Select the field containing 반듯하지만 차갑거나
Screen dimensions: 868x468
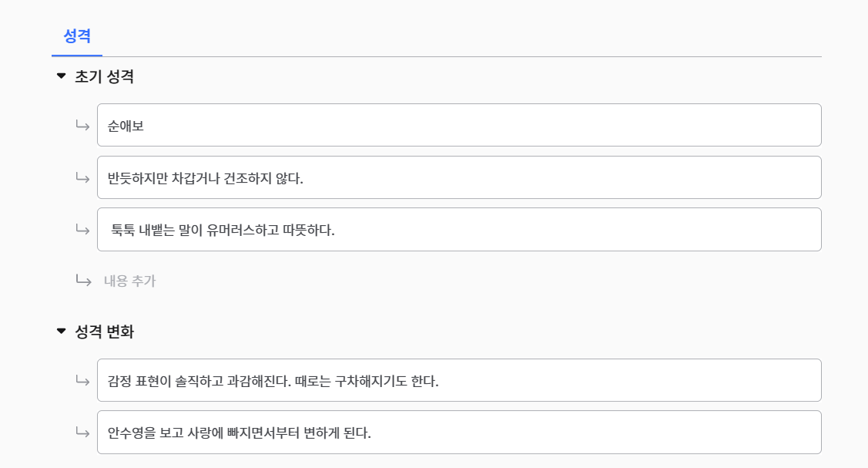[x=459, y=177]
